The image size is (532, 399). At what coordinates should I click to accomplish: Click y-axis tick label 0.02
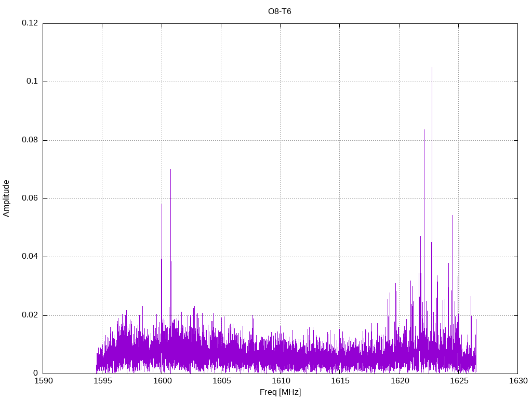[30, 315]
